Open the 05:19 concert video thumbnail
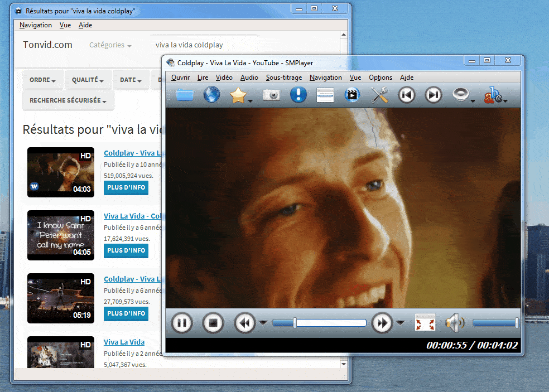Viewport: 549px width, 392px height. pyautogui.click(x=61, y=298)
